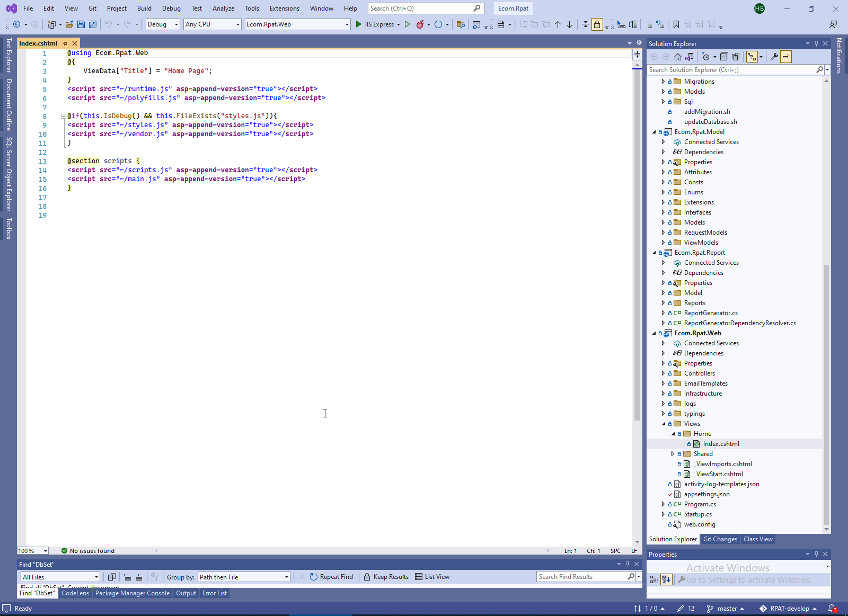Image resolution: width=848 pixels, height=616 pixels.
Task: Toggle Preview Selected Items in Solution Explorer
Action: pos(786,57)
